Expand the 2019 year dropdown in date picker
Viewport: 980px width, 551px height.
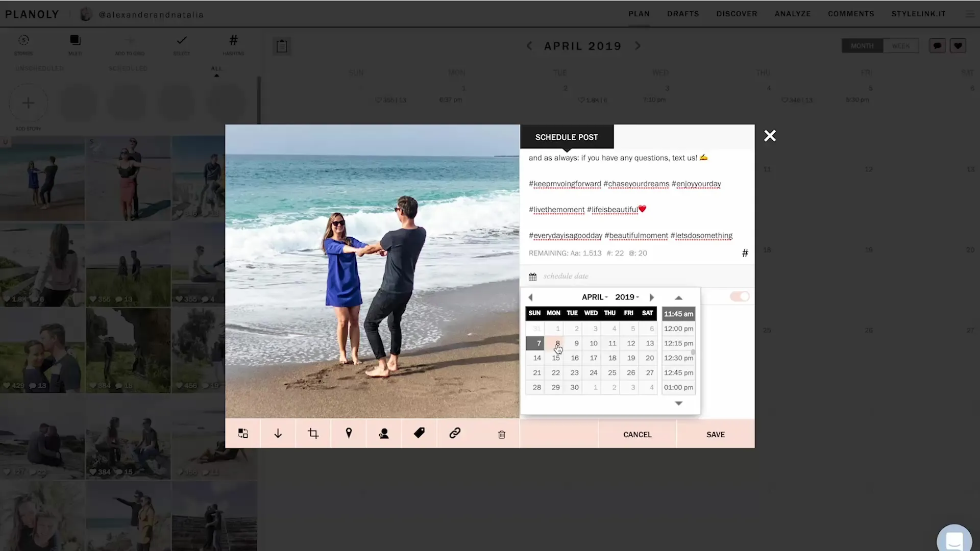(627, 297)
